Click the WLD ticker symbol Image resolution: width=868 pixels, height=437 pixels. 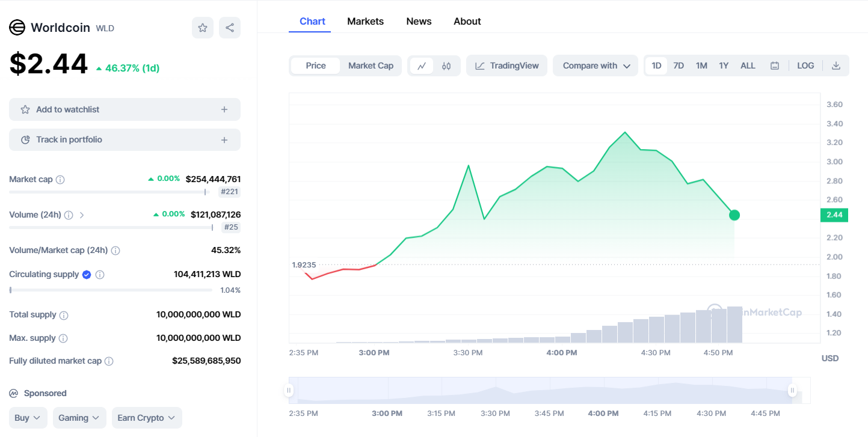tap(105, 28)
